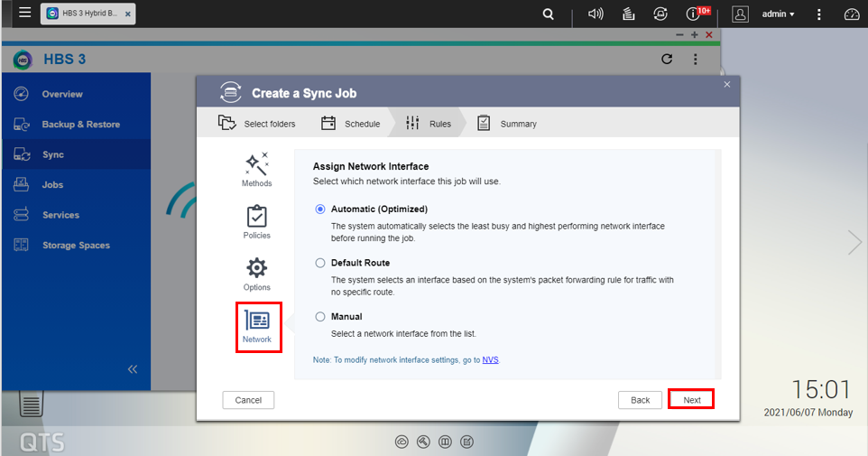This screenshot has width=868, height=456.
Task: Select the Manual network interface option
Action: tap(320, 317)
